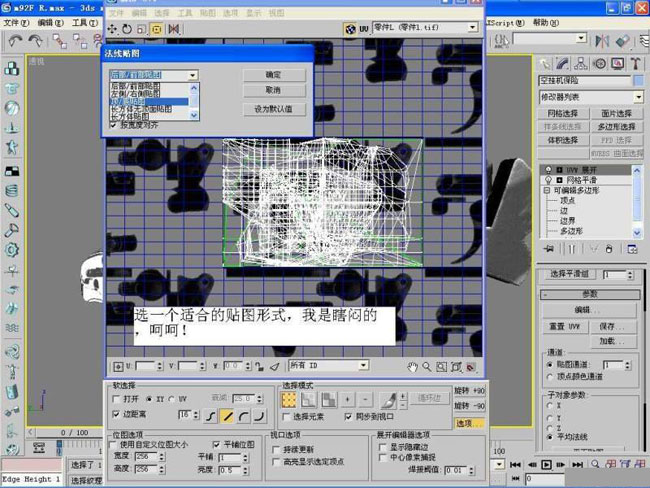Enable the 打开 soft selection checkbox
Image resolution: width=650 pixels, height=488 pixels.
[116, 399]
